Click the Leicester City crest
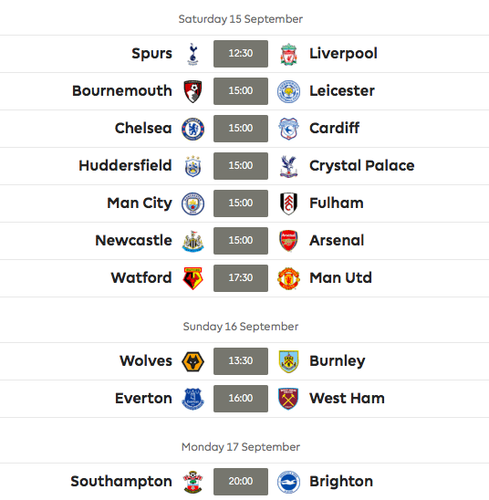 click(x=289, y=91)
